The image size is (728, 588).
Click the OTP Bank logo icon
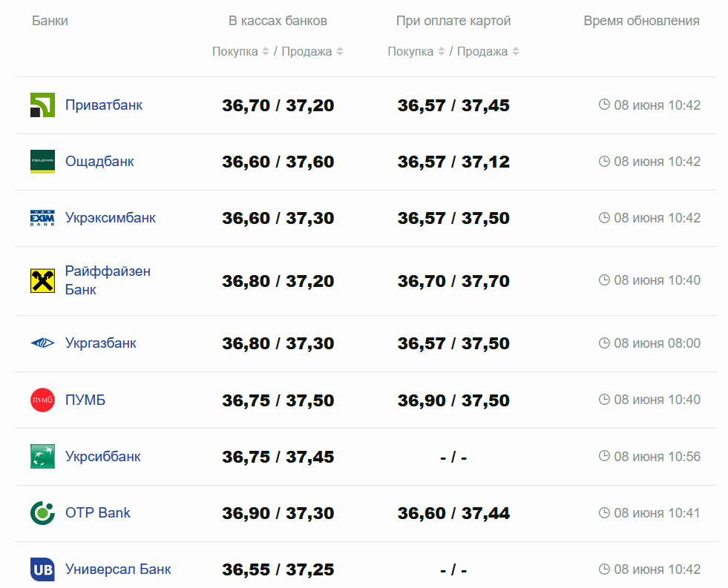(42, 513)
